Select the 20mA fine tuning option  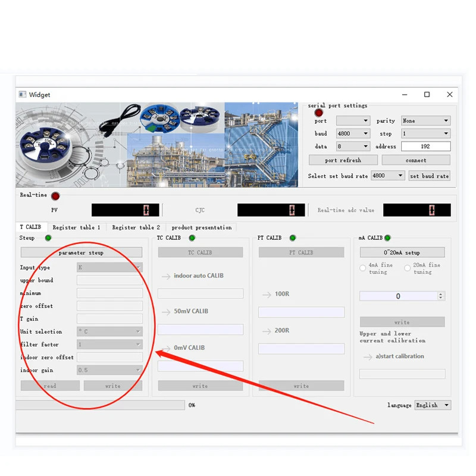[x=408, y=268]
